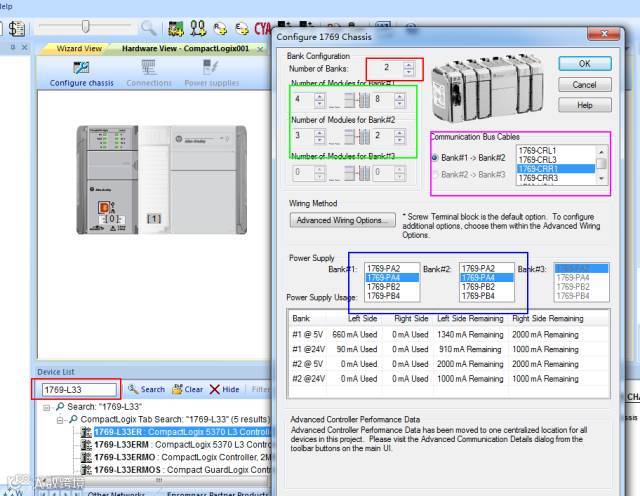The width and height of the screenshot is (640, 496).
Task: Increase Bank#1 right modules count
Action: coord(400,96)
